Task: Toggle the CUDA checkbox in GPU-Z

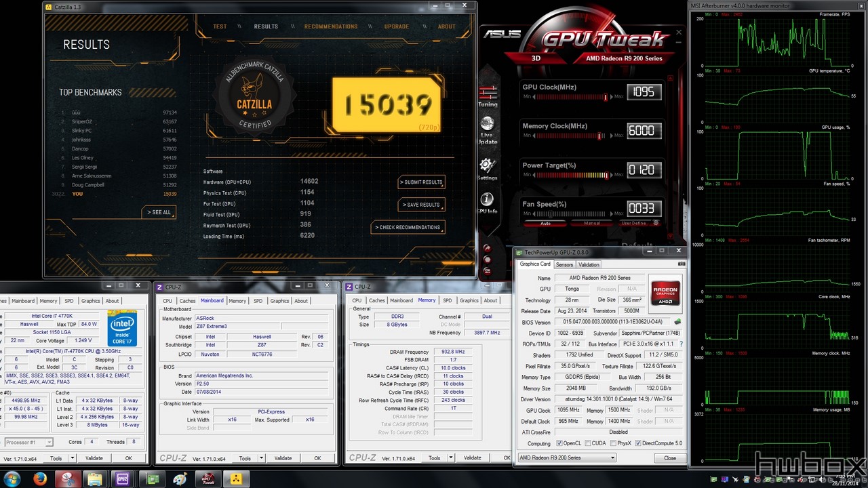Action: point(587,443)
